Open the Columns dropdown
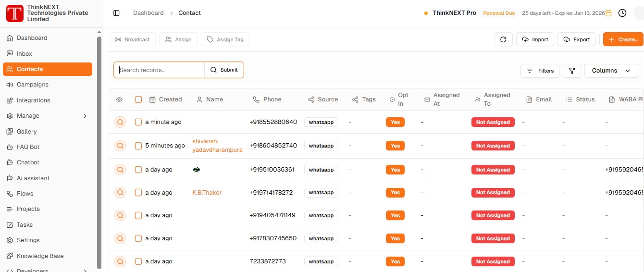Image resolution: width=644 pixels, height=272 pixels. coord(611,71)
